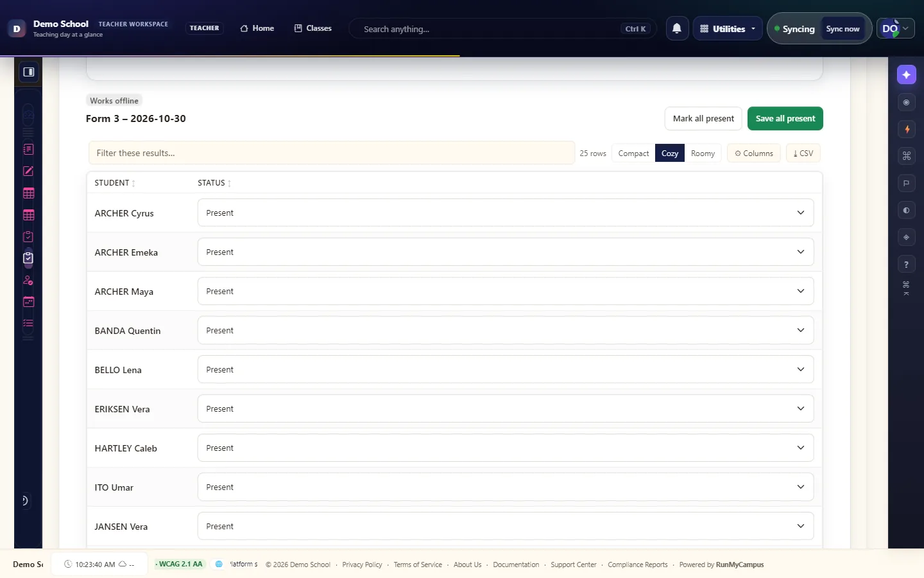This screenshot has width=924, height=578.
Task: Open status dropdown for ERIKSEN Vera
Action: click(x=506, y=408)
